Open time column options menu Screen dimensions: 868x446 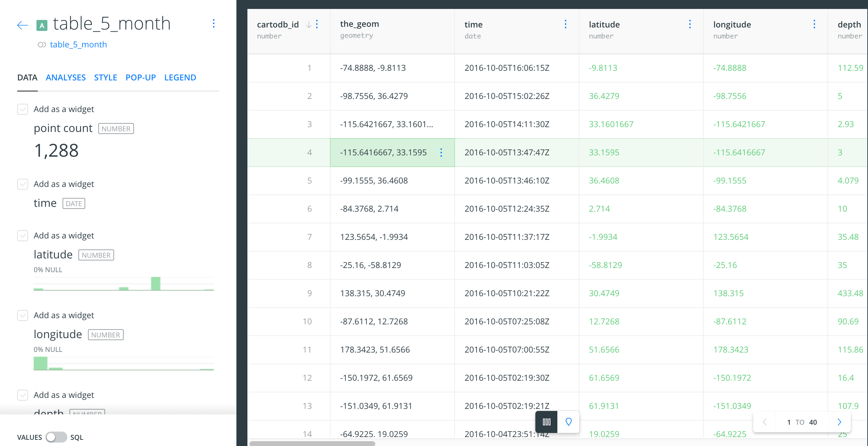(x=566, y=24)
